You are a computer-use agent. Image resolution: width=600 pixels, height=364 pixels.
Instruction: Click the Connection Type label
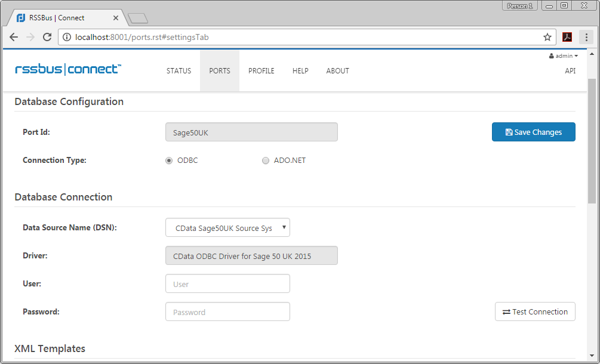pyautogui.click(x=55, y=160)
